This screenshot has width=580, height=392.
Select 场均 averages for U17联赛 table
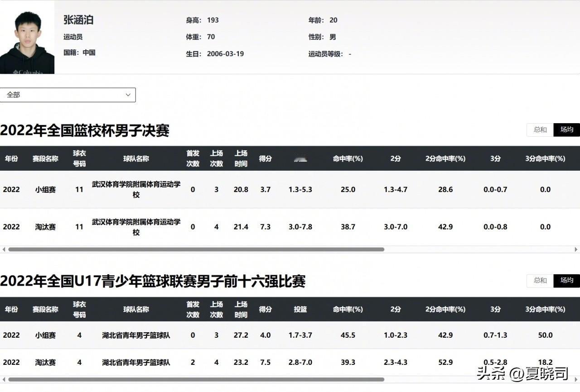567,280
